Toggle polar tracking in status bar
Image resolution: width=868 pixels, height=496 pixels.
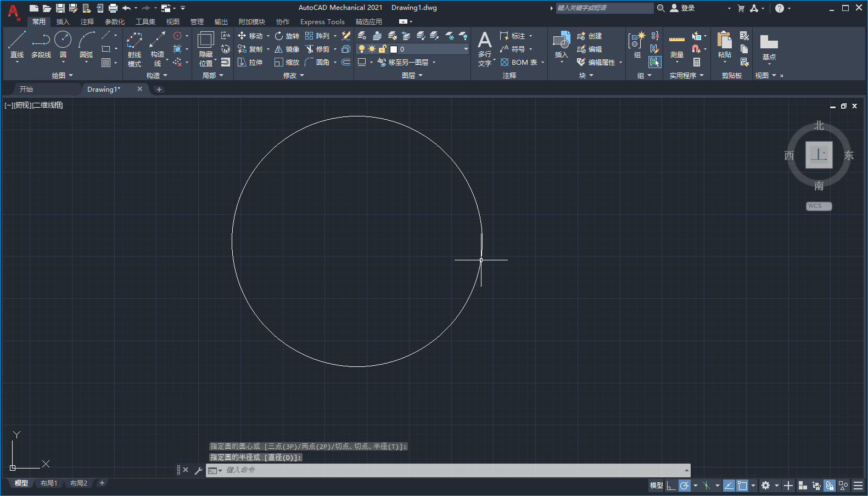pos(684,486)
